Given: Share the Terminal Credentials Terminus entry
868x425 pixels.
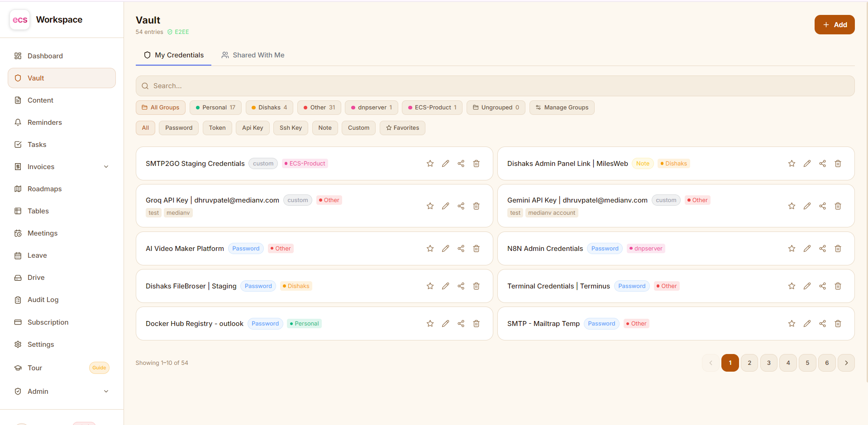Looking at the screenshot, I should click(822, 286).
